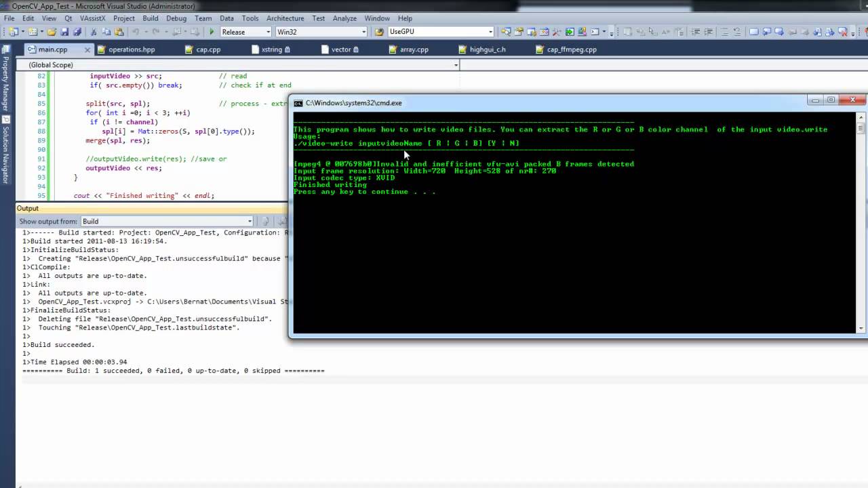Open the Toolbox wrench icon
This screenshot has width=868, height=488.
[x=556, y=32]
